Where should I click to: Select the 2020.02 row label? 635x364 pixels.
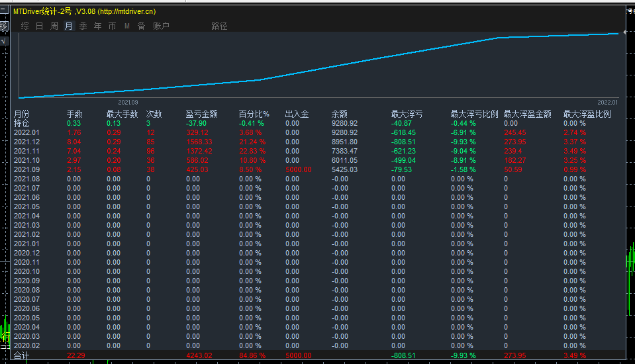pyautogui.click(x=26, y=345)
